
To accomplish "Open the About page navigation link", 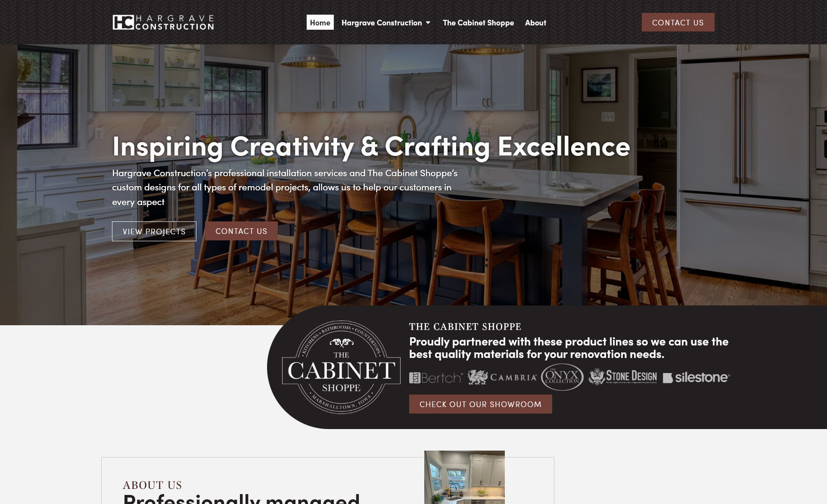I will pyautogui.click(x=535, y=22).
